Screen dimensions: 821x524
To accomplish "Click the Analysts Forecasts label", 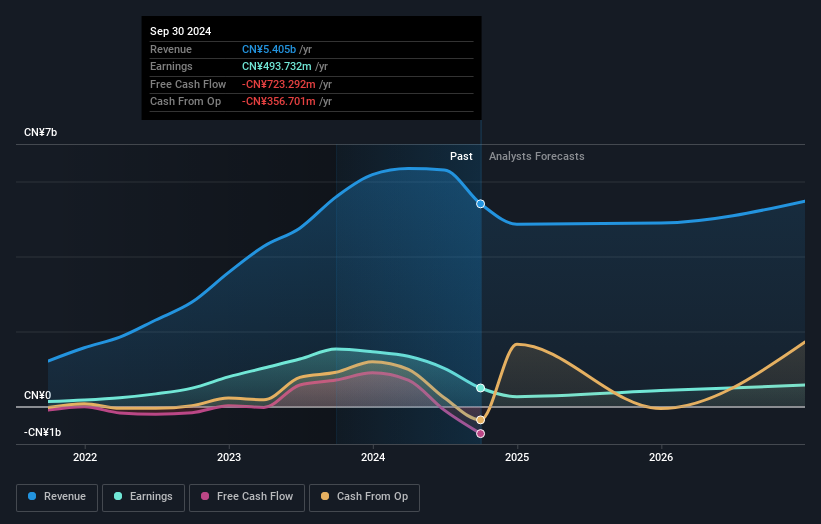I will [x=537, y=156].
